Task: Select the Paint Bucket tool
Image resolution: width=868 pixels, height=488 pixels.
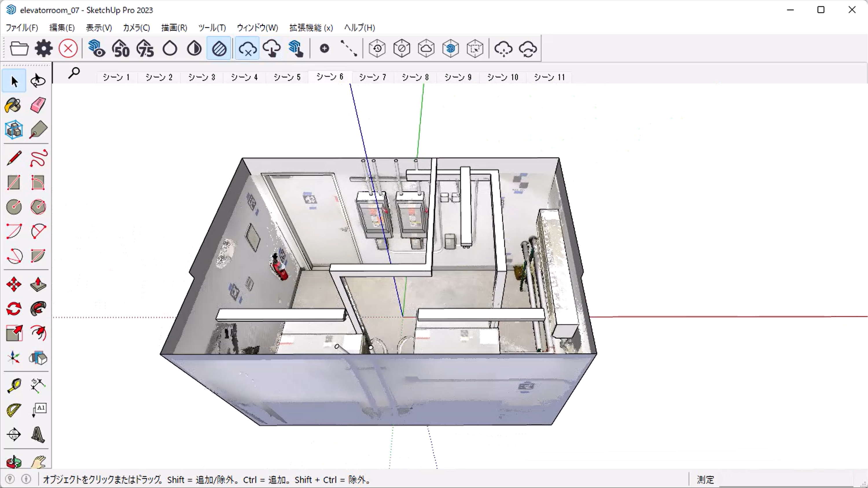Action: click(14, 105)
